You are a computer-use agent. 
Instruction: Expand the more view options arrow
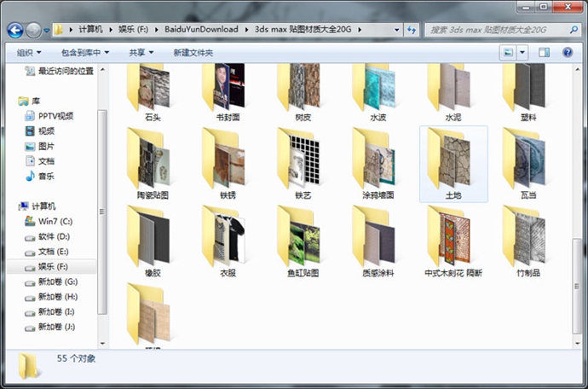tap(522, 53)
